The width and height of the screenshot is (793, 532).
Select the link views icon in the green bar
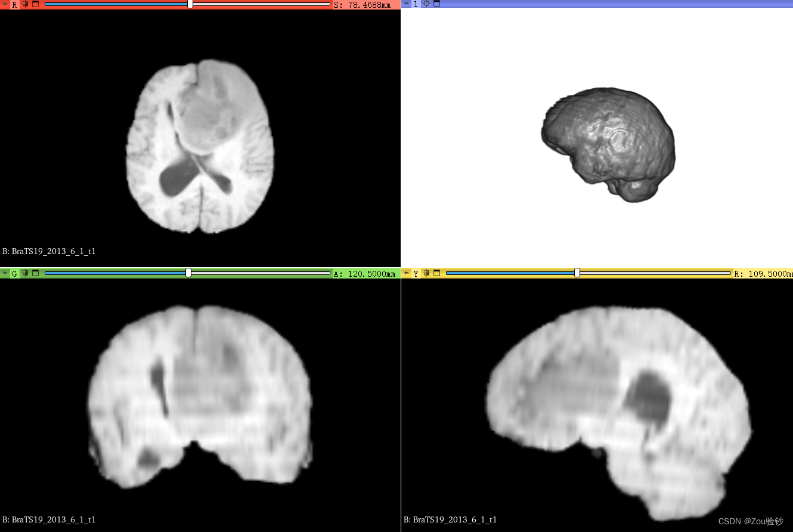[25, 273]
